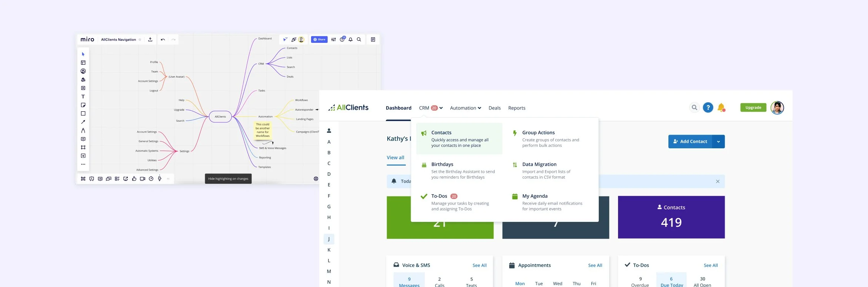Select My Agenda in the CRM menu

click(x=550, y=202)
